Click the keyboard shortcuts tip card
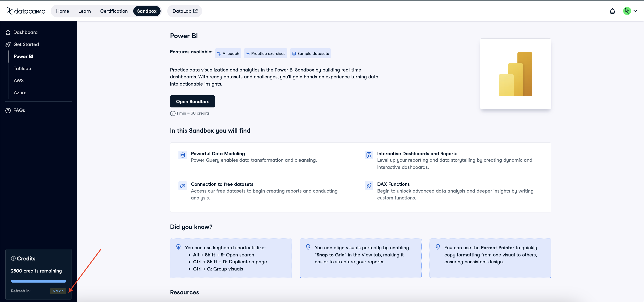Image resolution: width=644 pixels, height=302 pixels. 231,258
